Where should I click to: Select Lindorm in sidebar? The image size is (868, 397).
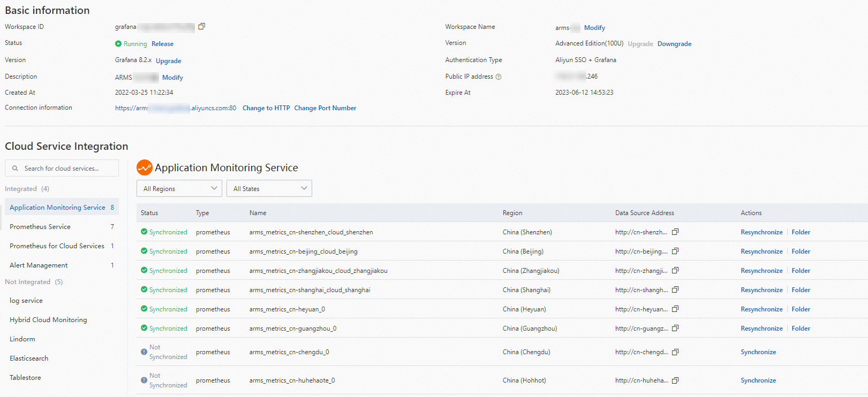(x=22, y=339)
